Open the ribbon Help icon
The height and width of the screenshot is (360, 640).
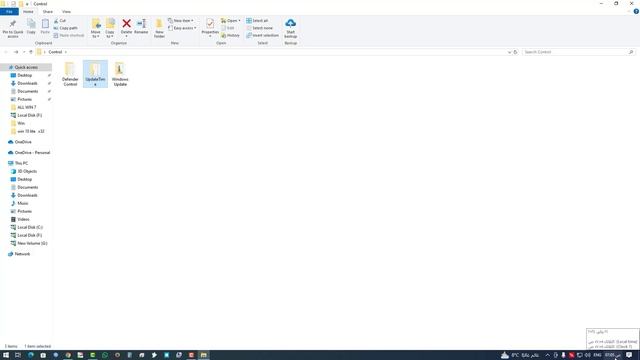pos(636,11)
